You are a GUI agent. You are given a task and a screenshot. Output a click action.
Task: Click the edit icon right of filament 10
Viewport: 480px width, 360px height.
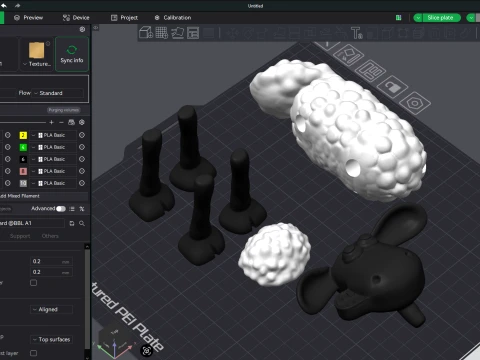pos(82,183)
